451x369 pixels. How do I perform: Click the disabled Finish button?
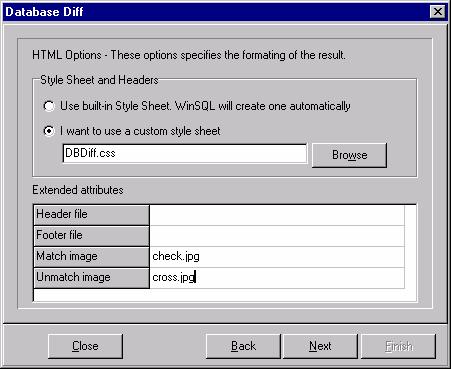click(398, 346)
